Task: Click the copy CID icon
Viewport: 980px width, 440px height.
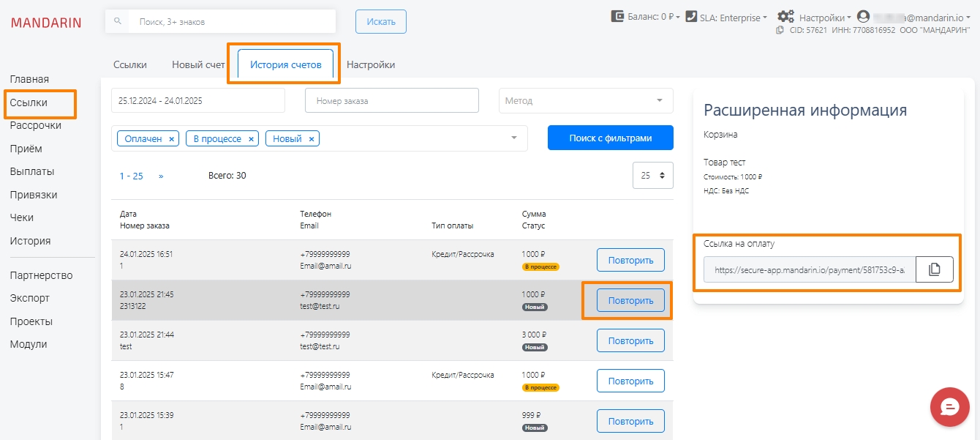Action: tap(780, 31)
